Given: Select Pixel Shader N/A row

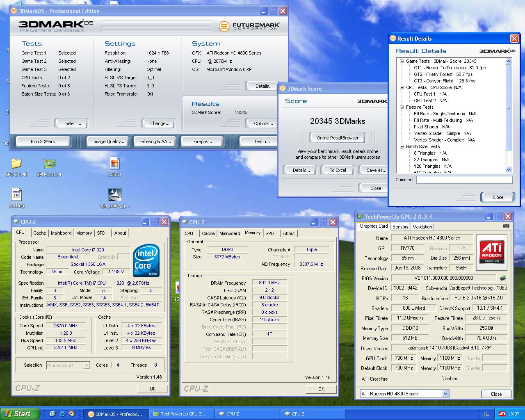Looking at the screenshot, I should [431, 127].
